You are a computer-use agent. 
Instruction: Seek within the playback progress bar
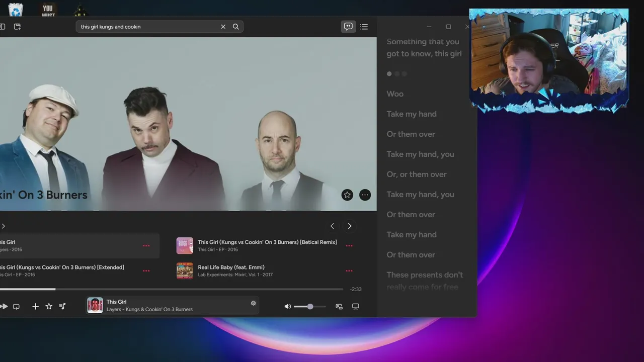coord(172,289)
